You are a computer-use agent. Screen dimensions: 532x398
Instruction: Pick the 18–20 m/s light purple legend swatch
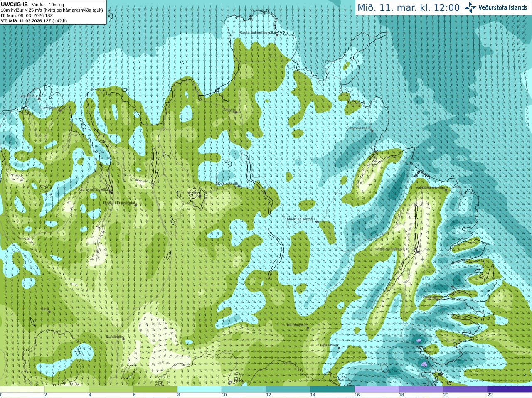tap(421, 389)
